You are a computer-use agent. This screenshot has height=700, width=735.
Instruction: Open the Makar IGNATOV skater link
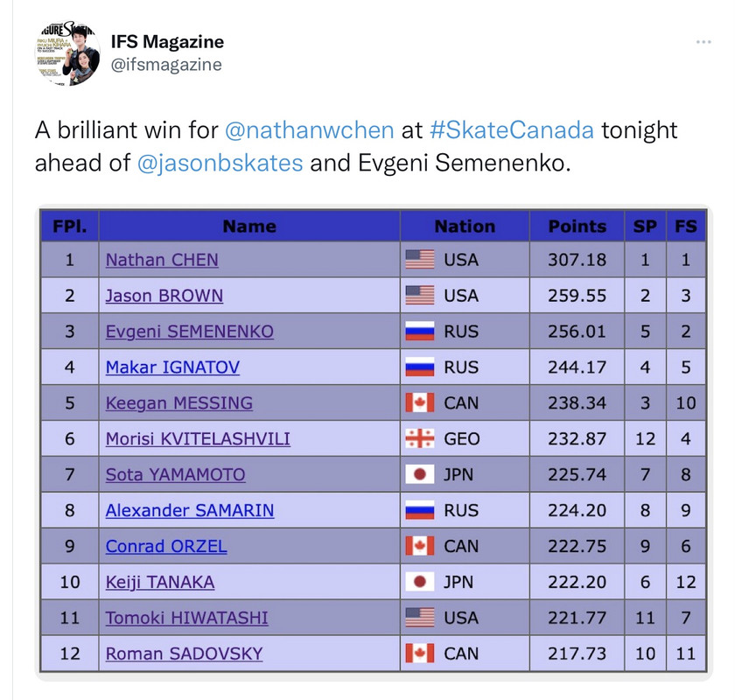[172, 367]
